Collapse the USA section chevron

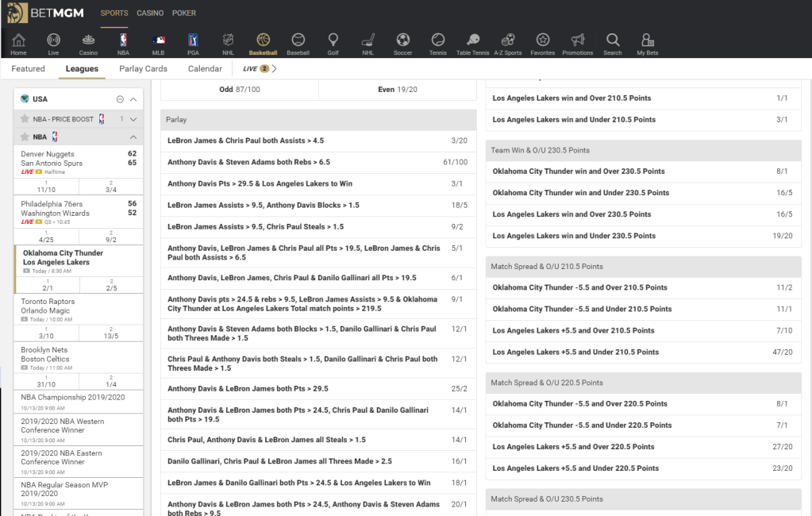(x=133, y=99)
